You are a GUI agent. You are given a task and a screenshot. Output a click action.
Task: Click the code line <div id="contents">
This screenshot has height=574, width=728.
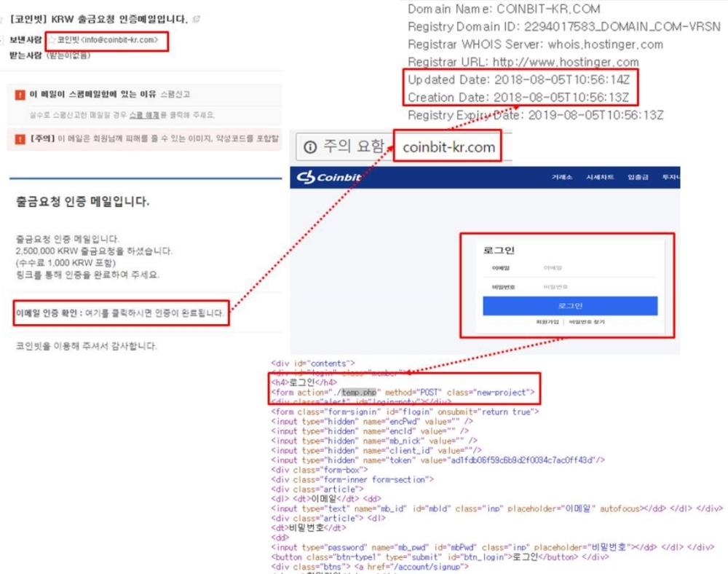pos(313,363)
